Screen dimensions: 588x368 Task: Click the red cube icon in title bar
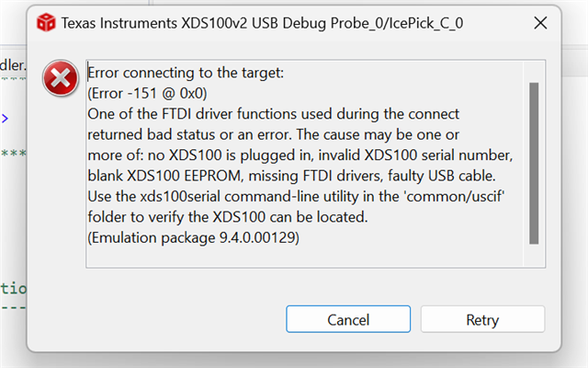pyautogui.click(x=46, y=22)
